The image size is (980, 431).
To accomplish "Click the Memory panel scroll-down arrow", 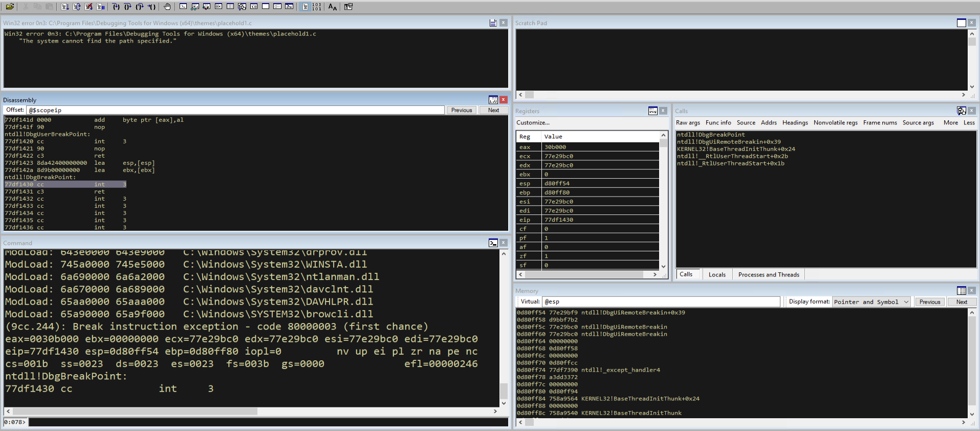I will (972, 414).
